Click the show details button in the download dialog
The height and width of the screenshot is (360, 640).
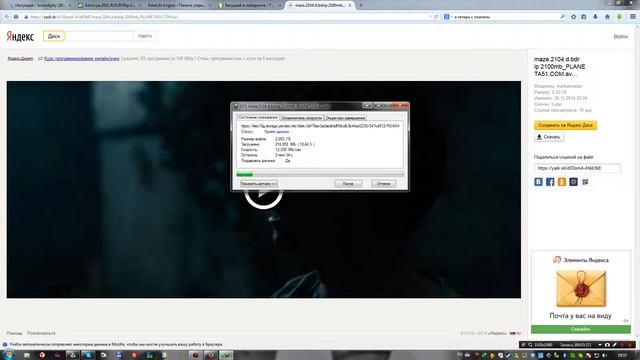259,184
